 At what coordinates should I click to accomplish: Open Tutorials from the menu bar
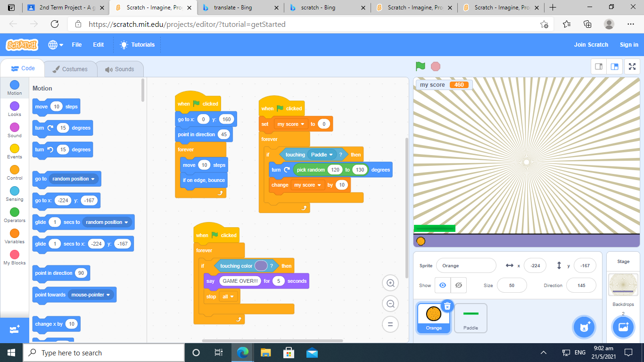tap(137, 45)
